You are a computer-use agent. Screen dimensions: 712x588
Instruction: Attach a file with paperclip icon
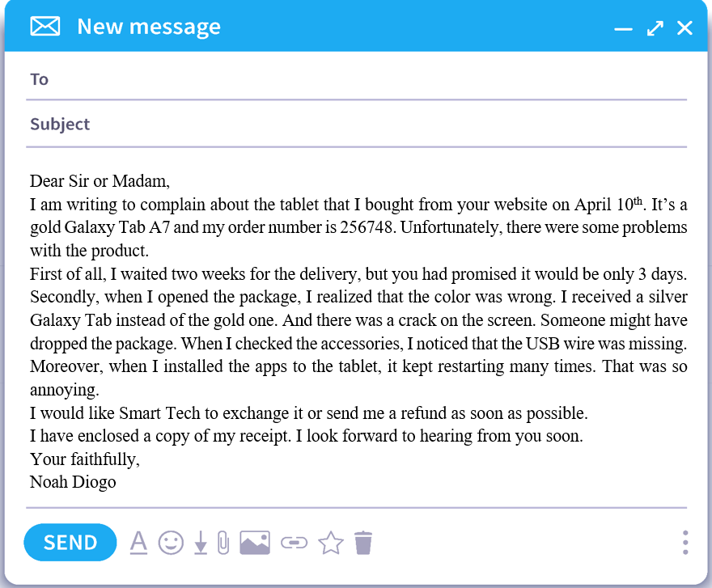(x=224, y=542)
